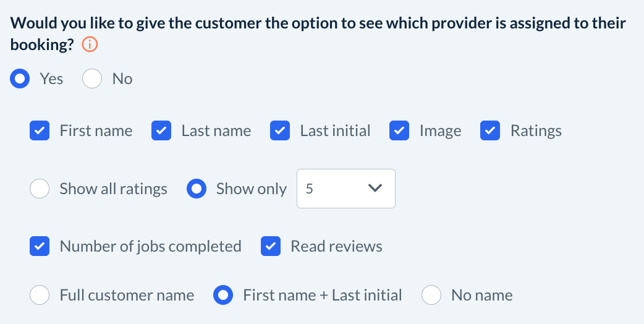Viewport: 644px width, 324px height.
Task: Select the No radio button
Action: [92, 79]
